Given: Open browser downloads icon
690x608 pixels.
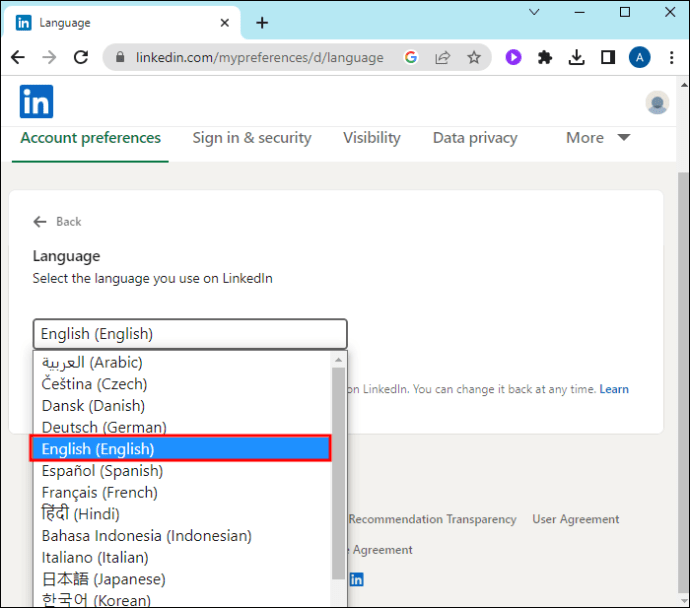Looking at the screenshot, I should (576, 57).
